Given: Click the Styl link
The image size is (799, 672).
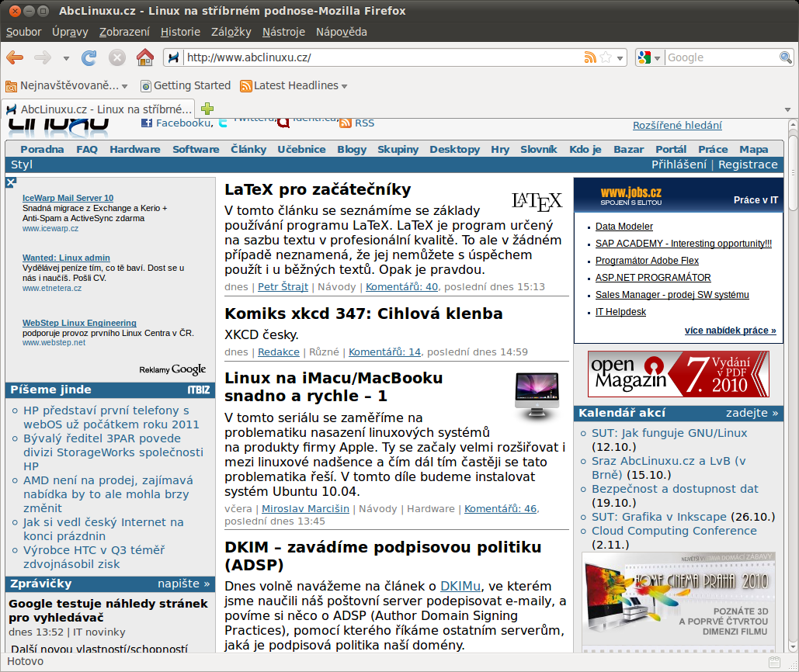Looking at the screenshot, I should [x=22, y=165].
